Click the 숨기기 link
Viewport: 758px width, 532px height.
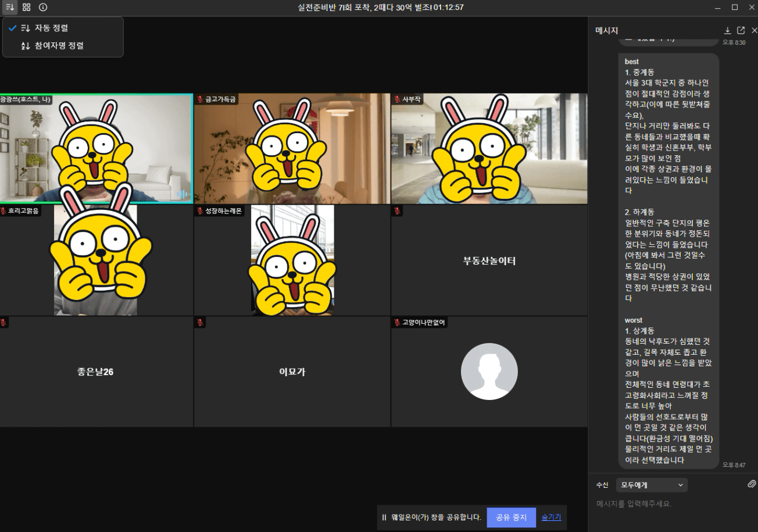(x=551, y=517)
